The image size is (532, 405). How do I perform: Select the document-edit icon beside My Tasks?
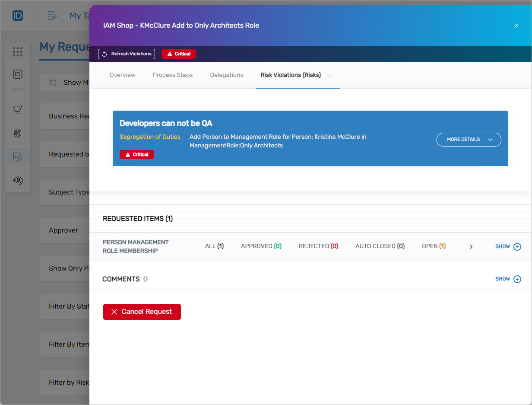pyautogui.click(x=52, y=16)
